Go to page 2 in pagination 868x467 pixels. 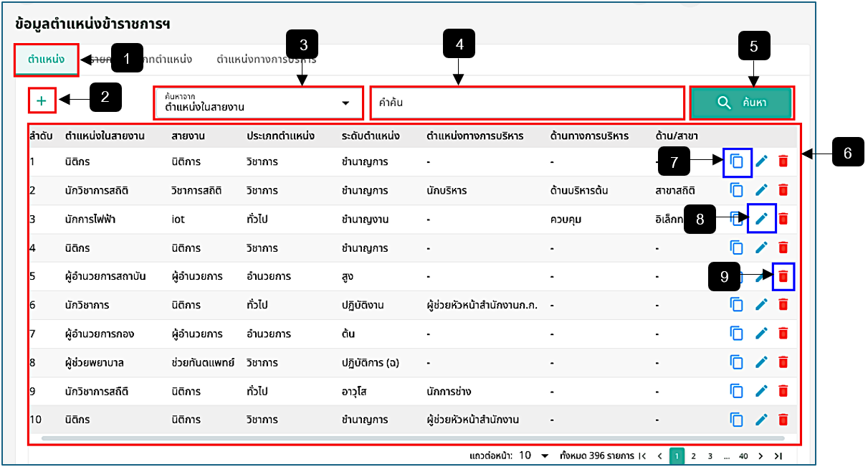pos(693,456)
